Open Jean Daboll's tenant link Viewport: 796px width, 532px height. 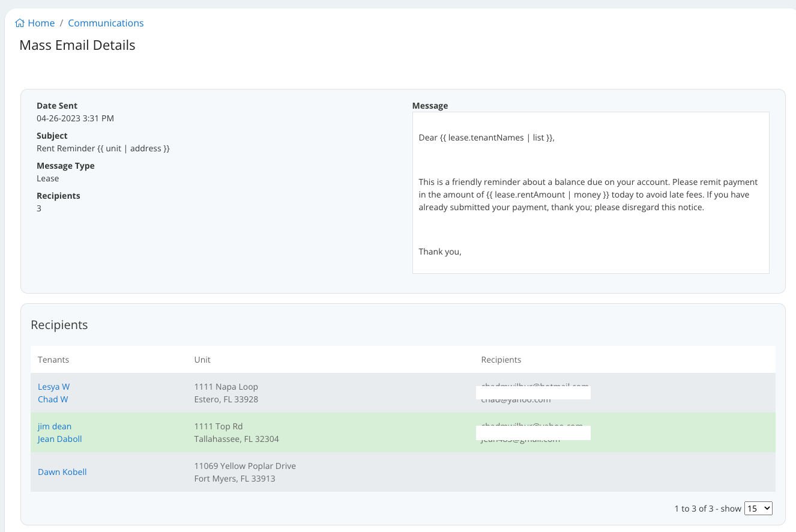pos(59,439)
